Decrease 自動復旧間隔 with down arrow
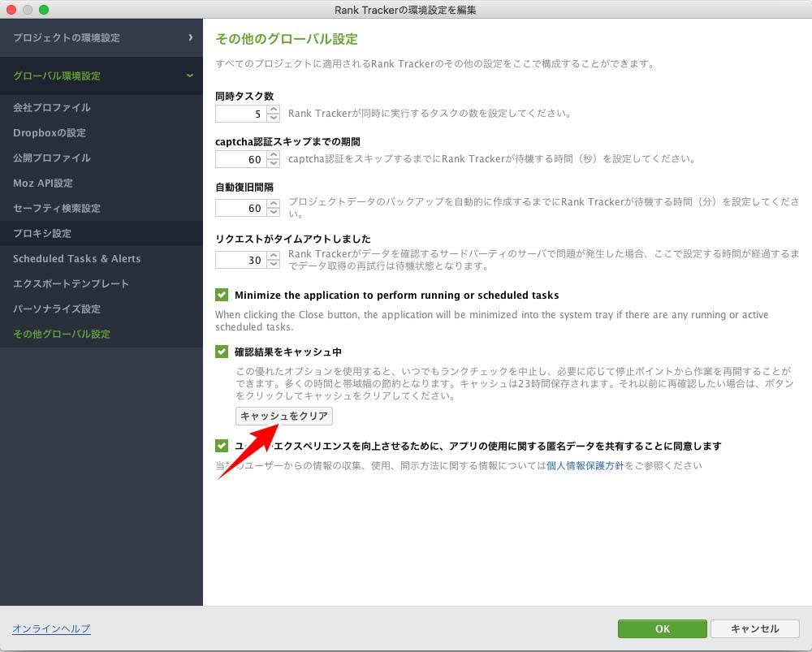The height and width of the screenshot is (652, 812). coord(274,212)
